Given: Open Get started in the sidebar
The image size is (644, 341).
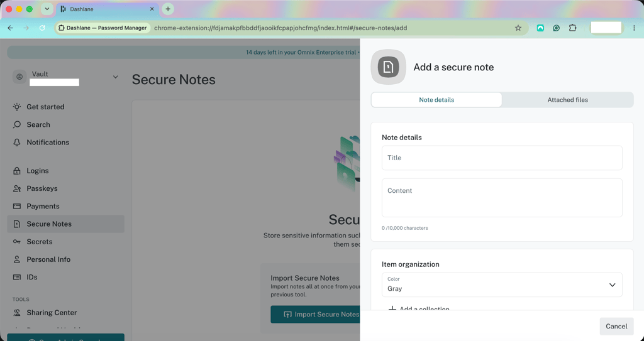Looking at the screenshot, I should [65, 107].
